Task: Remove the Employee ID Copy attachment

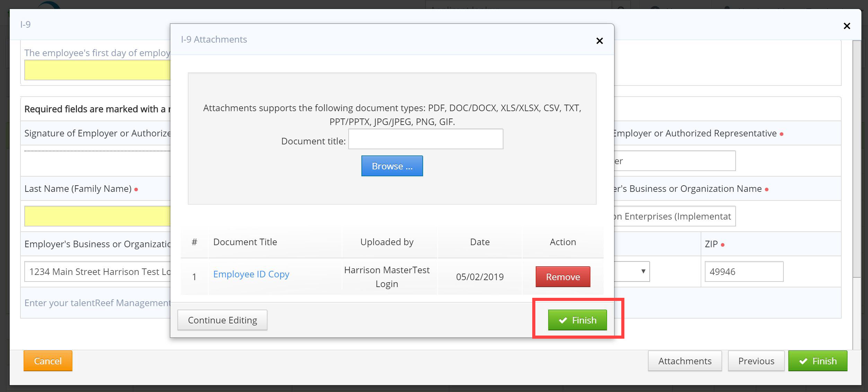Action: pos(563,277)
